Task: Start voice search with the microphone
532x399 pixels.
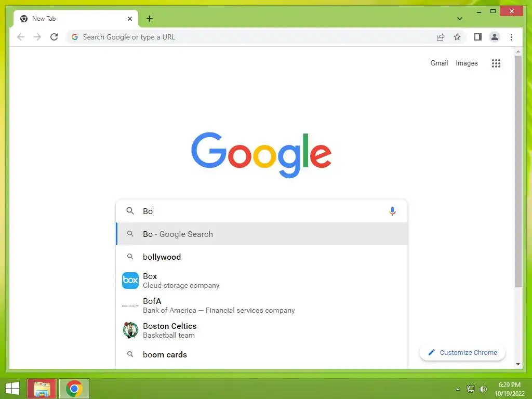Action: pos(392,211)
